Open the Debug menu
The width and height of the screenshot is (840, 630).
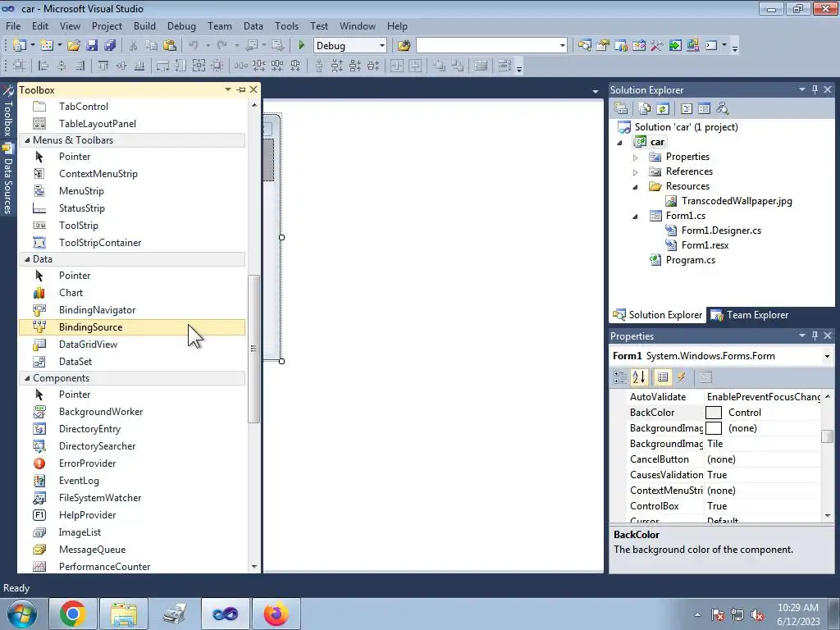pos(181,26)
